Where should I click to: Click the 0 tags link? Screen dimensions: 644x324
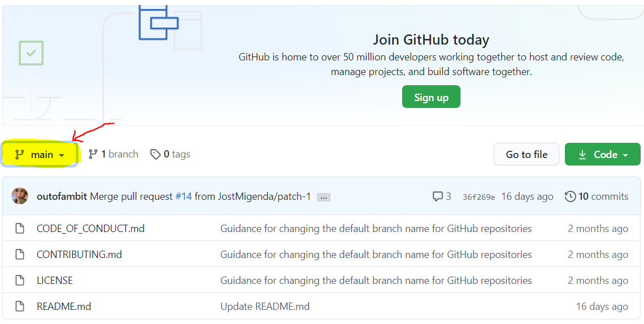tap(170, 154)
